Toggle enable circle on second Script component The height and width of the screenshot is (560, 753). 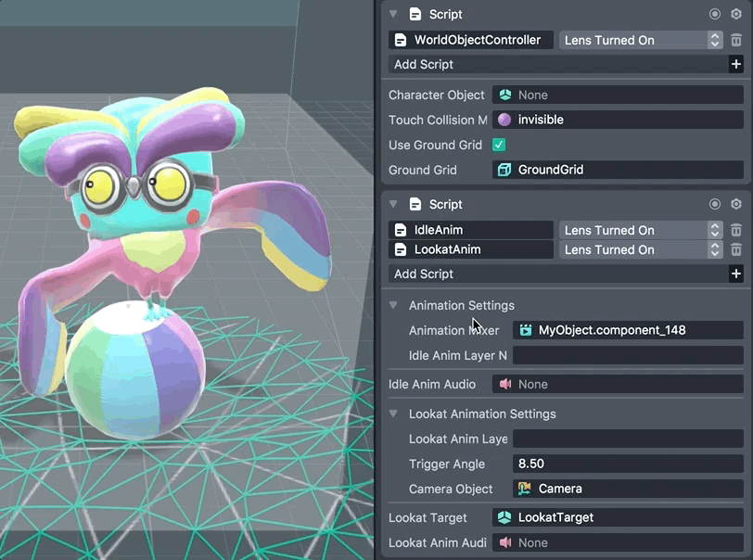coord(715,204)
